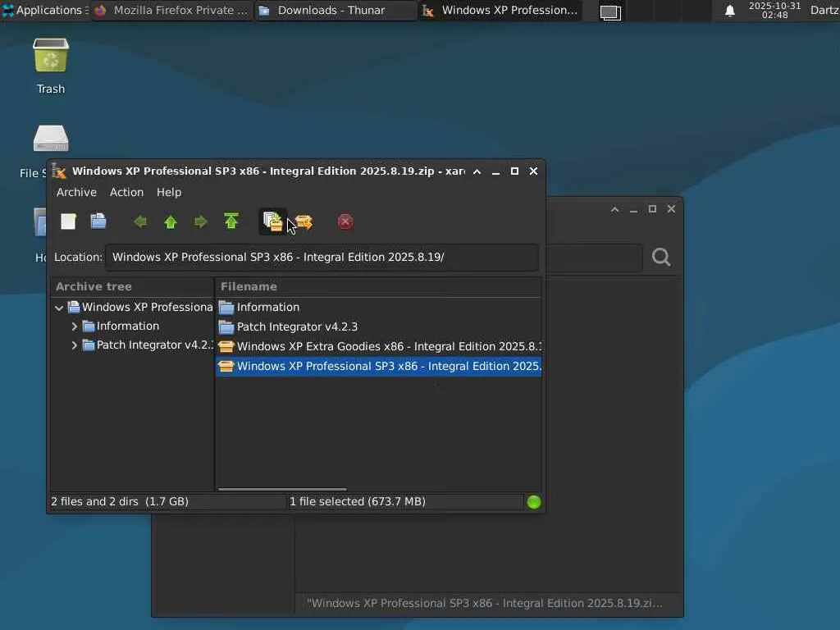Image resolution: width=840 pixels, height=630 pixels.
Task: Click xarchiver app icon in title bar
Action: (x=59, y=171)
